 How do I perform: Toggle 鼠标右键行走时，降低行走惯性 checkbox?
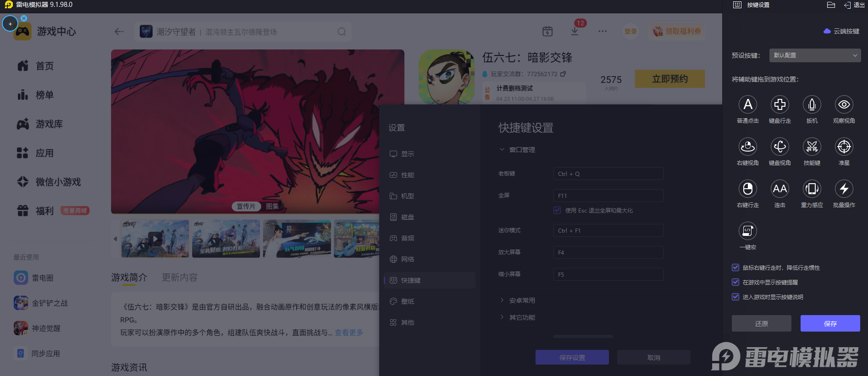[735, 267]
